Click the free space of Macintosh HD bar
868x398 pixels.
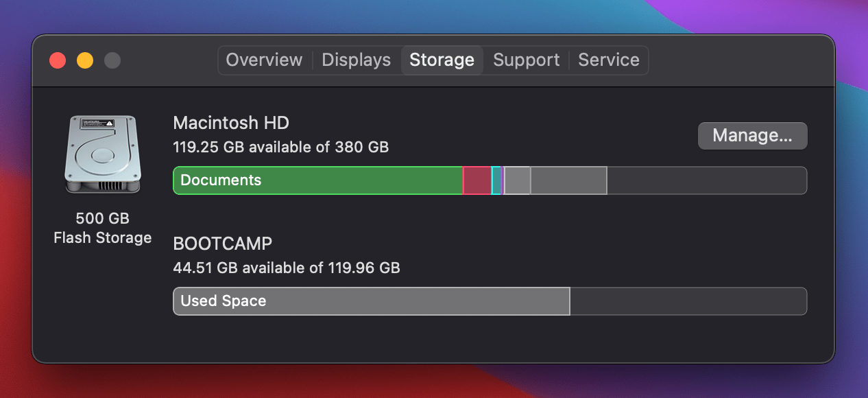(706, 180)
